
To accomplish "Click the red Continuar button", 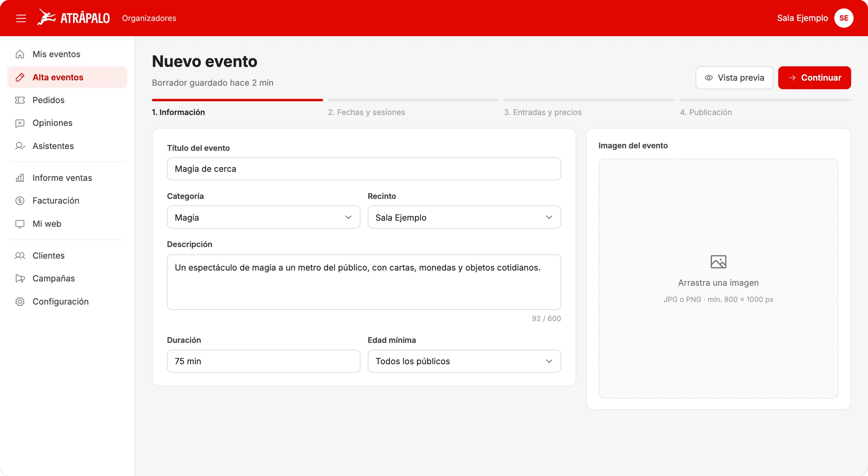I will pyautogui.click(x=814, y=78).
